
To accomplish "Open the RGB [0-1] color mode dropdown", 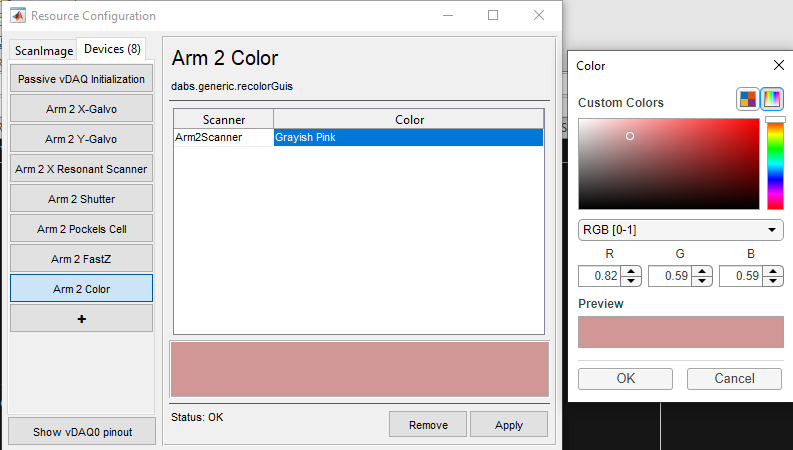I will 681,230.
